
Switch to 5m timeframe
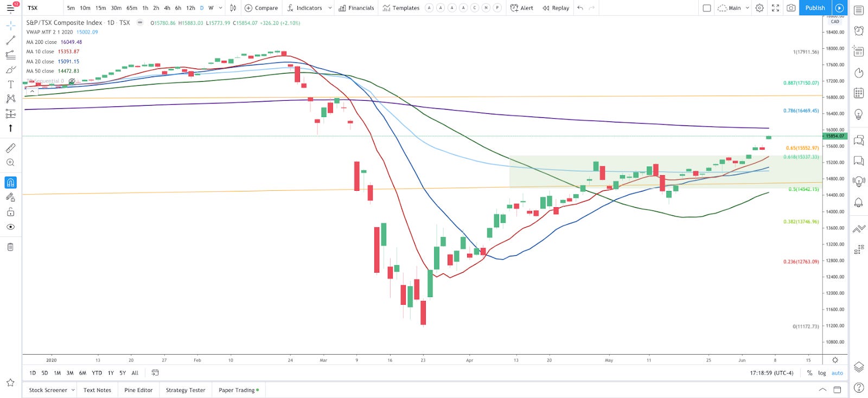coord(71,8)
